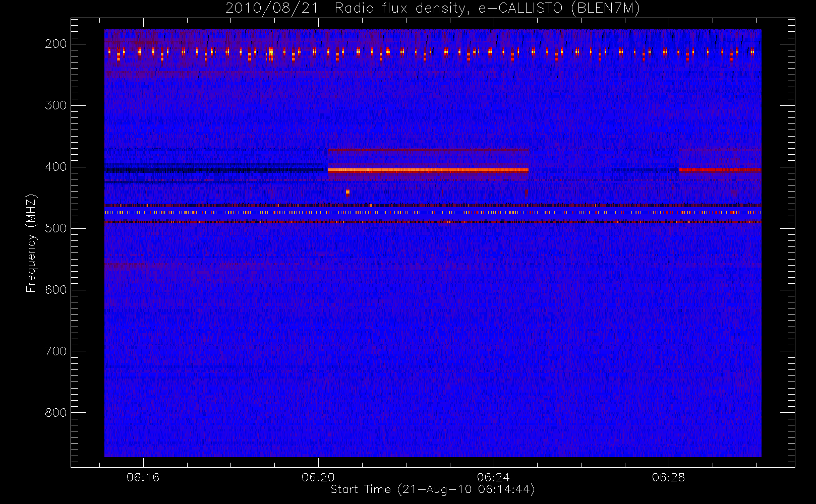Click the 700 frequency tick label
Image resolution: width=816 pixels, height=504 pixels.
coord(56,351)
